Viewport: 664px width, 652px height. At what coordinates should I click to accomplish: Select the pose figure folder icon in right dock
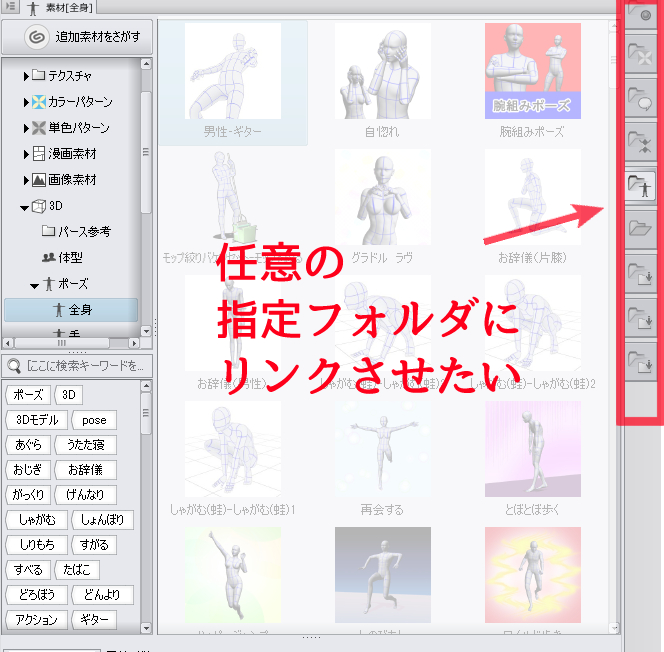coord(640,185)
